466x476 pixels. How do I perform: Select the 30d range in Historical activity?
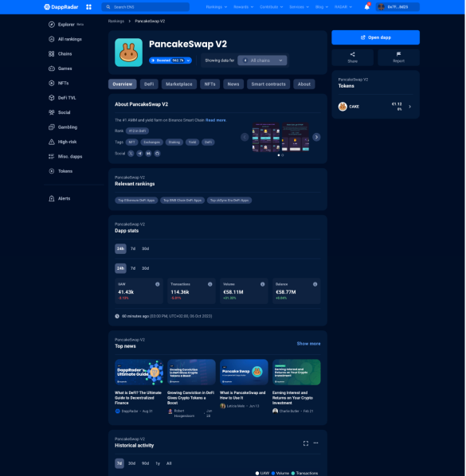(131, 463)
